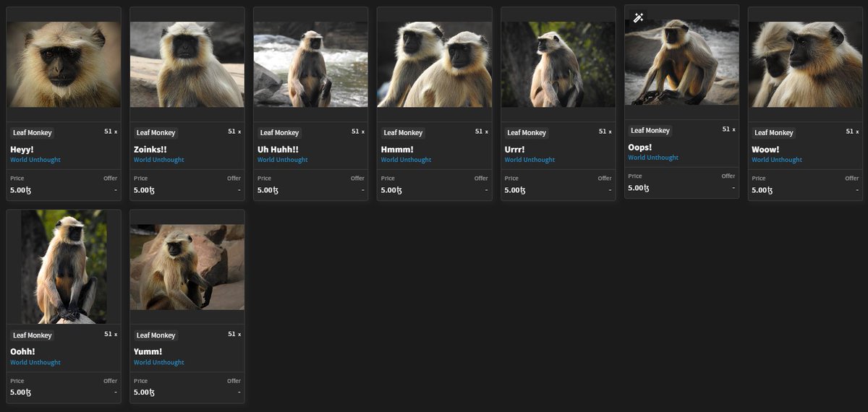Click the Oohh! title text
The width and height of the screenshot is (868, 412).
23,352
